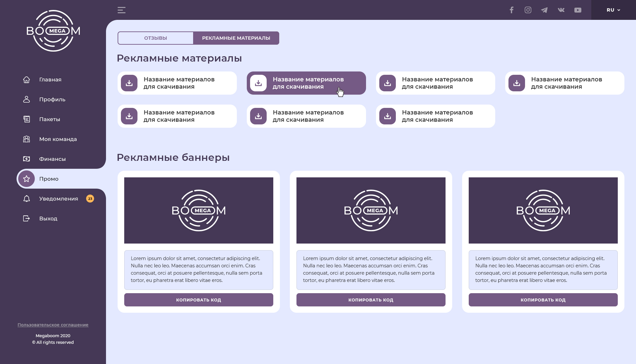Screen dimensions: 636x364
Task: Click the notifications bell icon
Action: tap(26, 199)
